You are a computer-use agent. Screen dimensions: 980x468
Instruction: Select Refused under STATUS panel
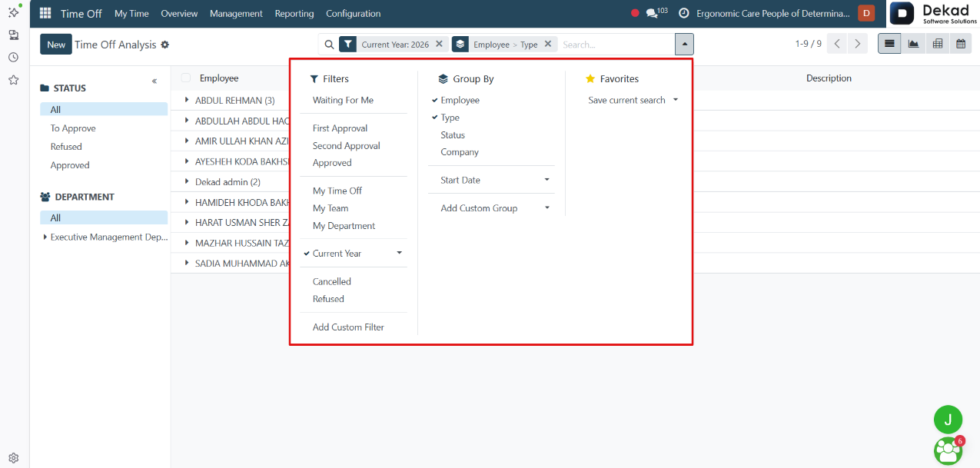pos(66,147)
